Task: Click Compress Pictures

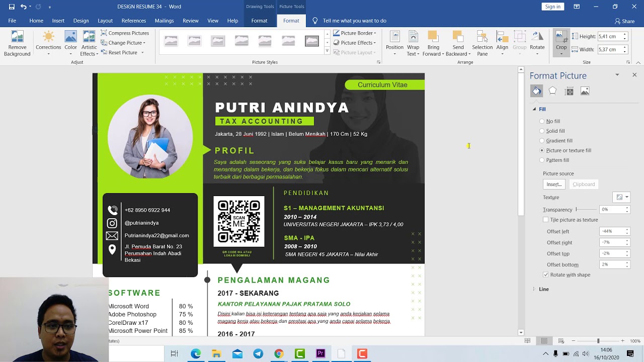Action: click(x=125, y=33)
